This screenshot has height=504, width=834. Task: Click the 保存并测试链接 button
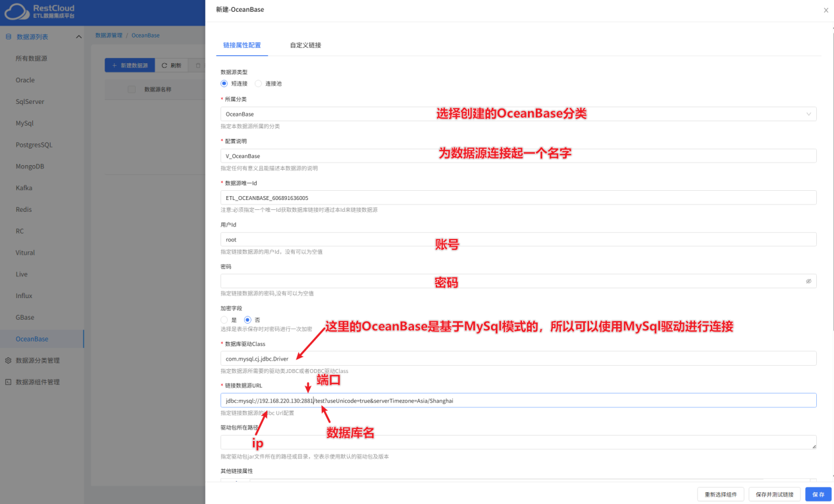tap(775, 494)
